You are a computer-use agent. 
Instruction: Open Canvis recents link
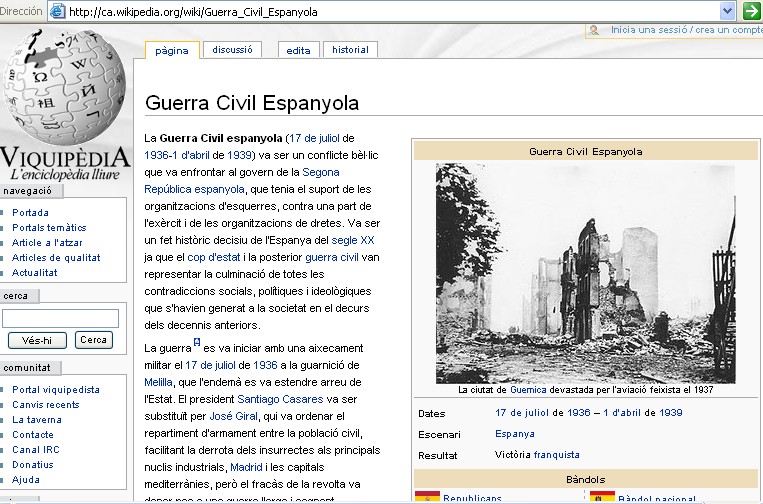[46, 405]
